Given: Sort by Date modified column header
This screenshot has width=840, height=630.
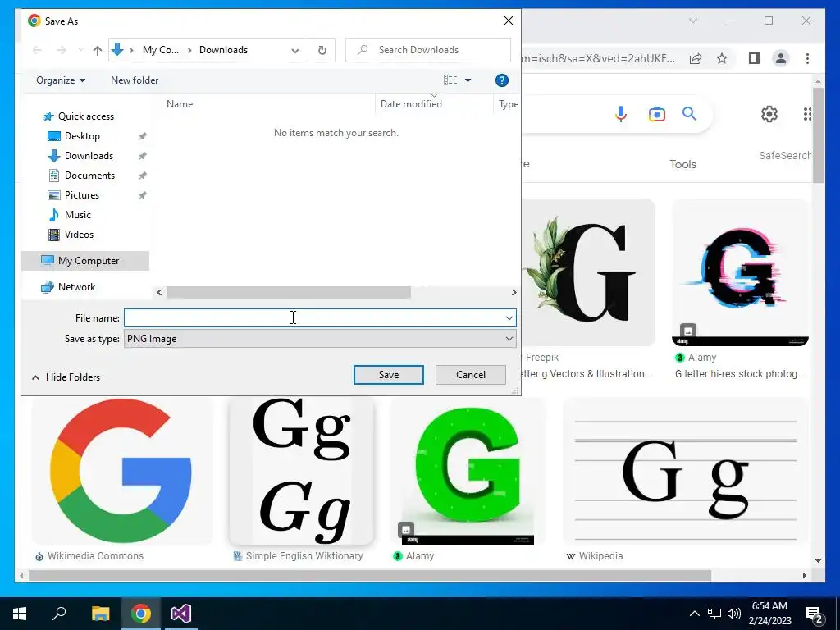Looking at the screenshot, I should [x=411, y=104].
